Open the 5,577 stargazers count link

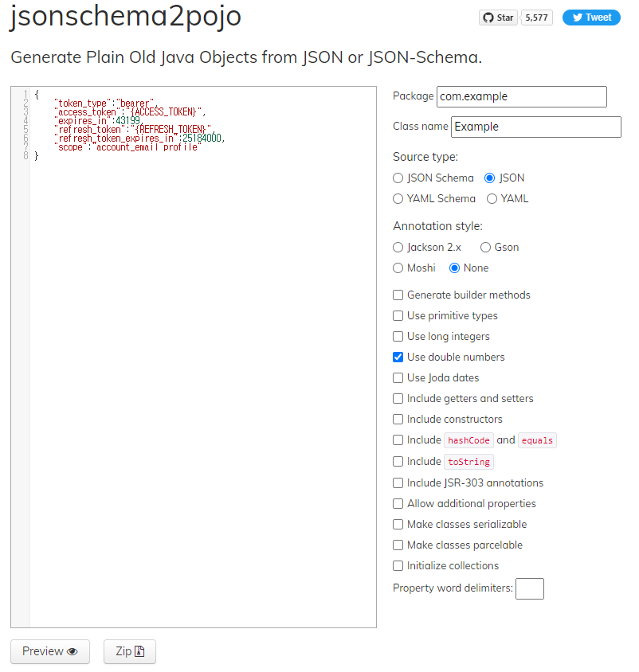pyautogui.click(x=536, y=18)
